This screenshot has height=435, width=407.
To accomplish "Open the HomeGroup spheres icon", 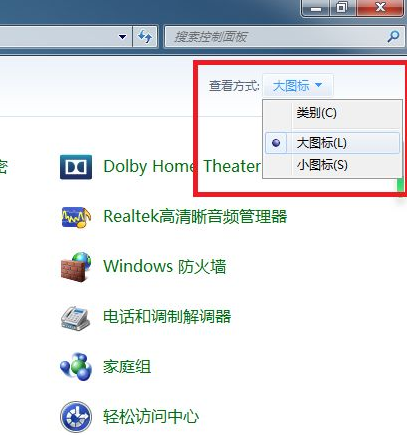I will pyautogui.click(x=76, y=367).
